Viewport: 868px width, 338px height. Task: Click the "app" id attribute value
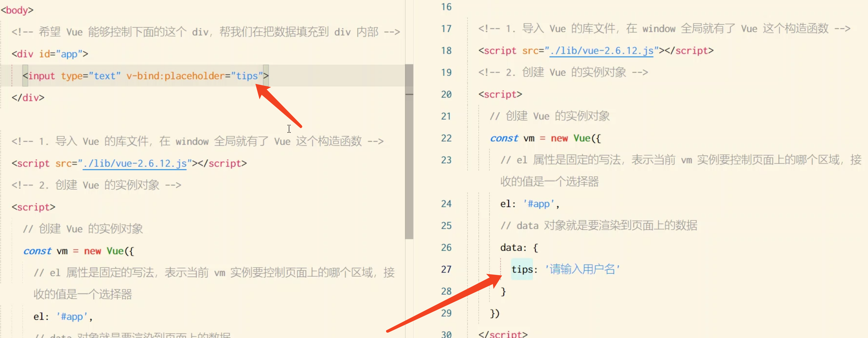[69, 54]
